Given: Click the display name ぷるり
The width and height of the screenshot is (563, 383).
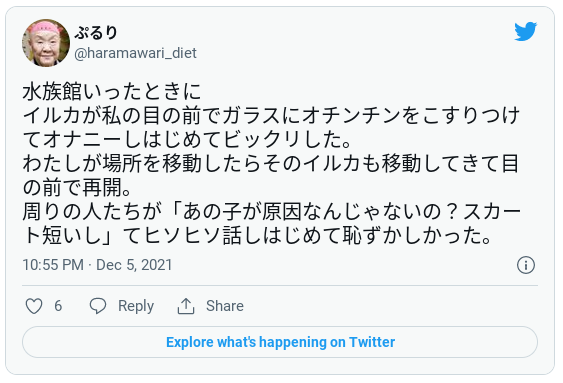Looking at the screenshot, I should click(96, 32).
